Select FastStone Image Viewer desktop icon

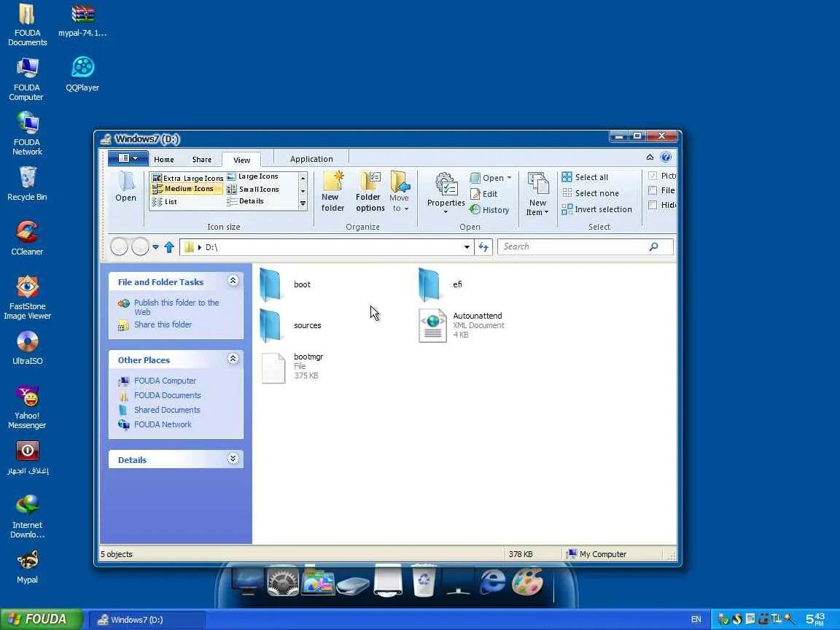tap(27, 297)
